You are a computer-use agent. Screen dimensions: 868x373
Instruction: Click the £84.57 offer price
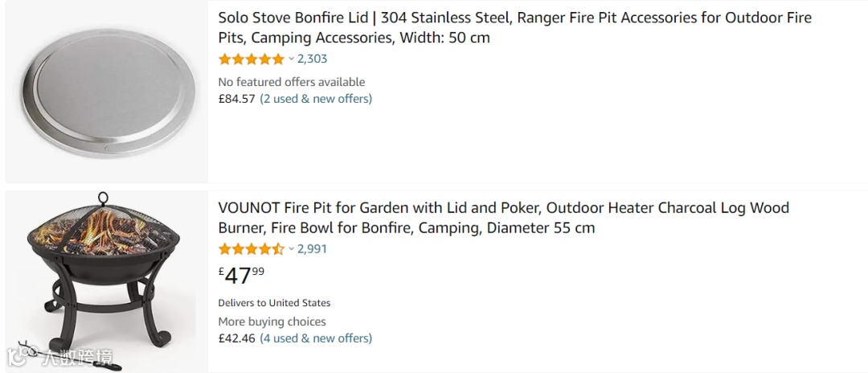(236, 99)
